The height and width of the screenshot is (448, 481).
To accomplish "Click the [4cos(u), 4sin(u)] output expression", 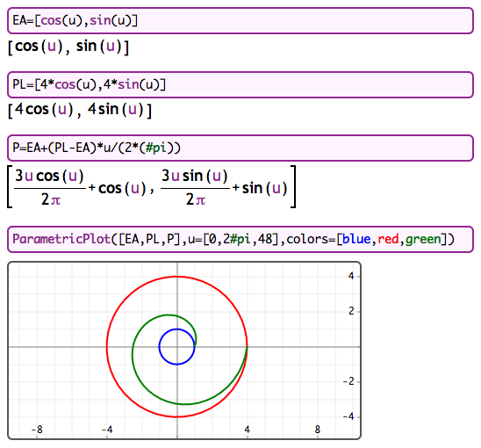I will click(80, 110).
